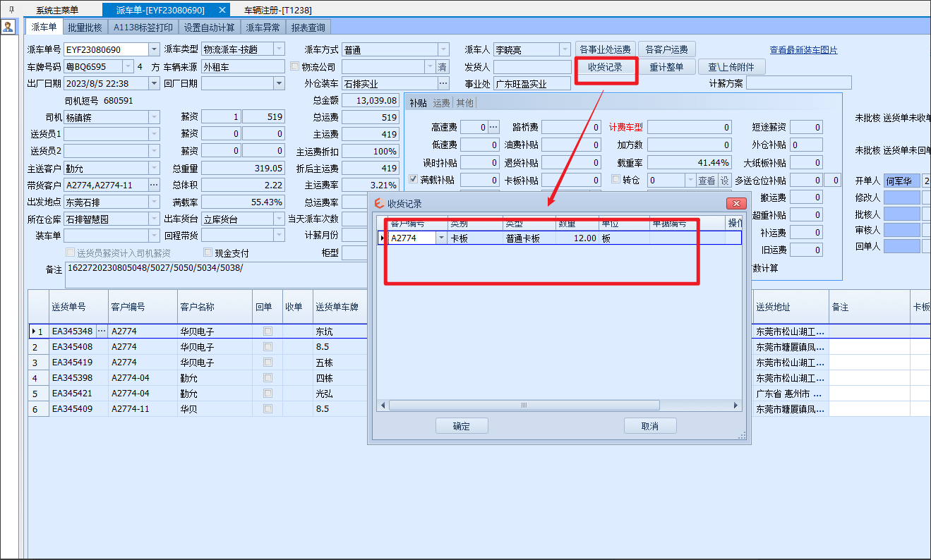Expand the 所在仓库 dropdown
Image resolution: width=931 pixels, height=560 pixels.
tap(155, 219)
